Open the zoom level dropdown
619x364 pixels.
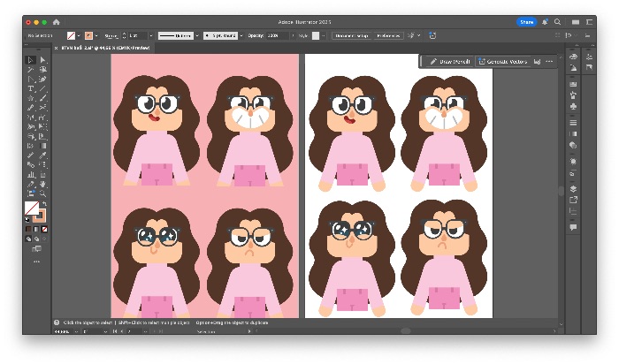pyautogui.click(x=76, y=331)
